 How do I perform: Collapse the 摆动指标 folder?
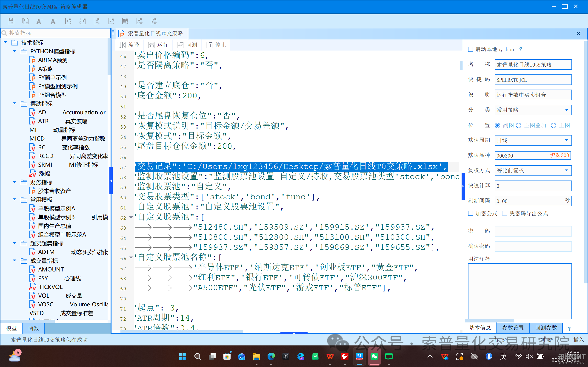[14, 104]
